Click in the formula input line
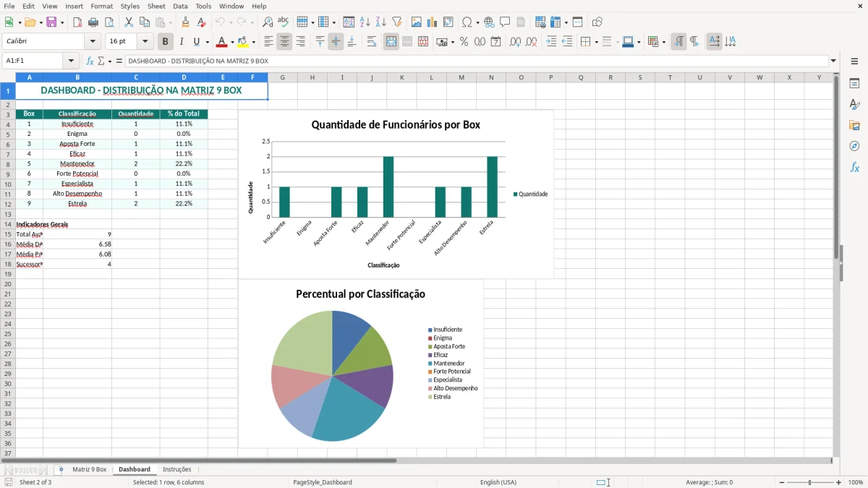Image resolution: width=868 pixels, height=488 pixels. point(476,61)
